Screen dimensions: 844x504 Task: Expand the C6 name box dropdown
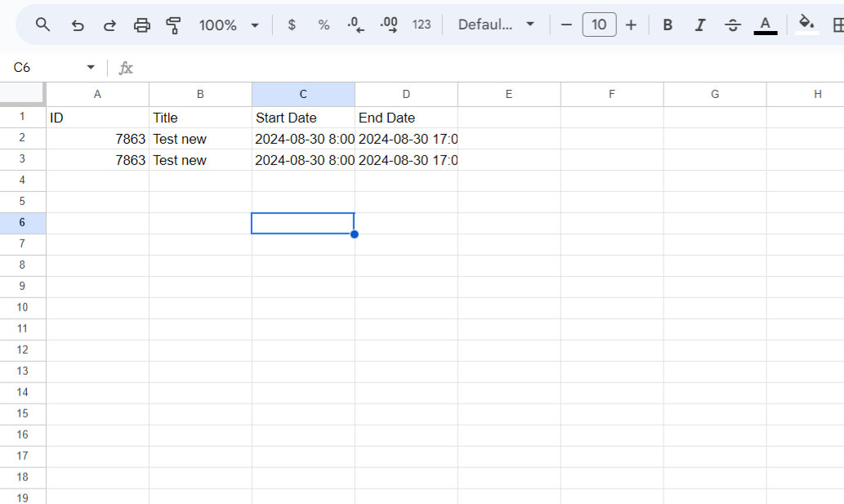pyautogui.click(x=91, y=67)
